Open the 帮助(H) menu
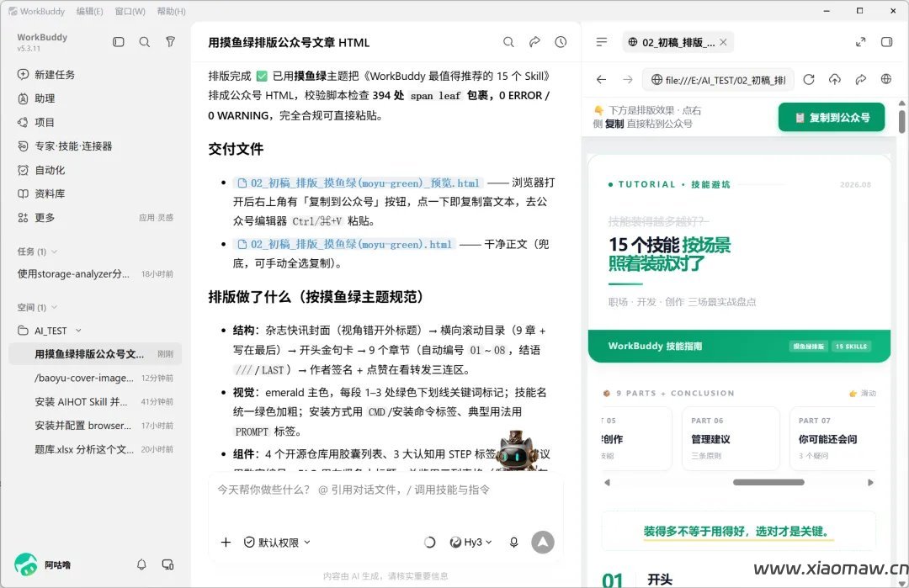909x588 pixels. click(171, 11)
